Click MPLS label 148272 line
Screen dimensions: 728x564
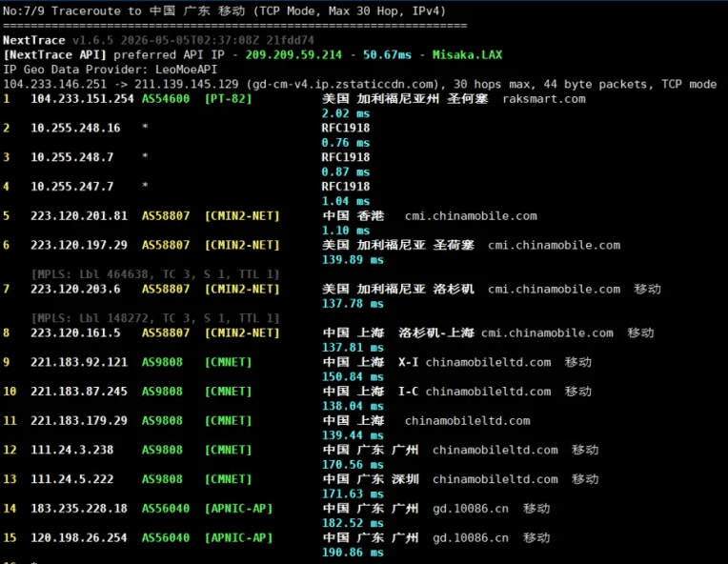(x=155, y=318)
